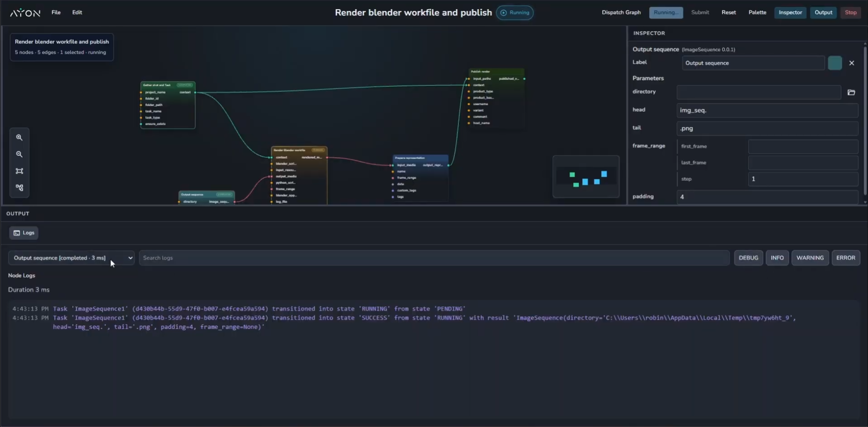
Task: Browse for directory using the folder icon
Action: tap(851, 92)
